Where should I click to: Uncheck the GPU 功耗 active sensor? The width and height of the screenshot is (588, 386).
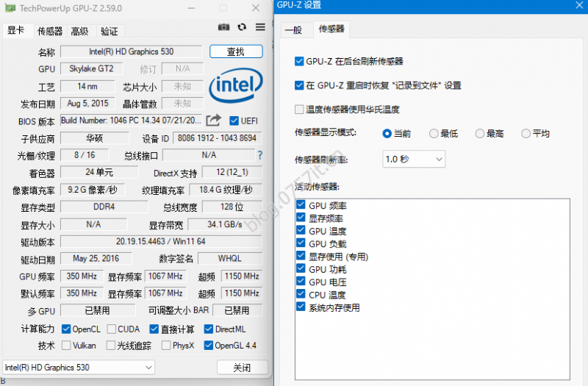301,268
